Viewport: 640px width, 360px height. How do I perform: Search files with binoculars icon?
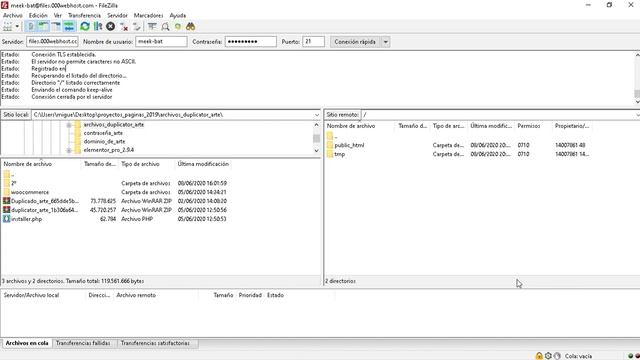[191, 27]
